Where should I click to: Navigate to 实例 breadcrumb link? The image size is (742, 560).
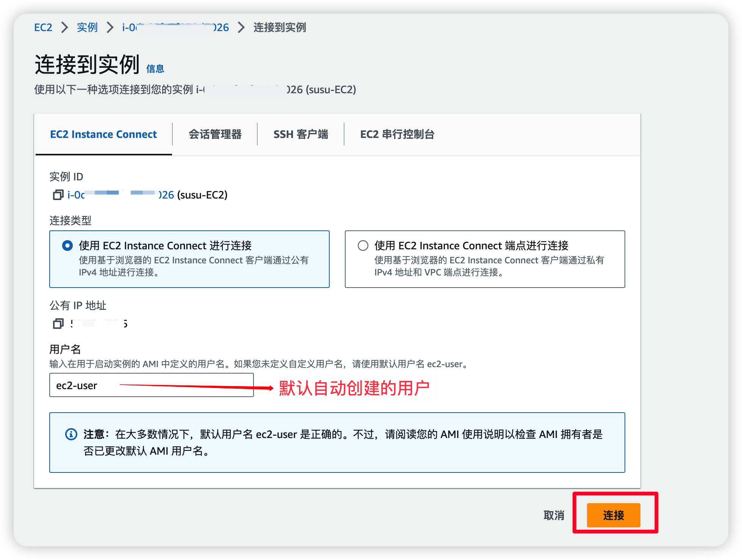pos(87,27)
